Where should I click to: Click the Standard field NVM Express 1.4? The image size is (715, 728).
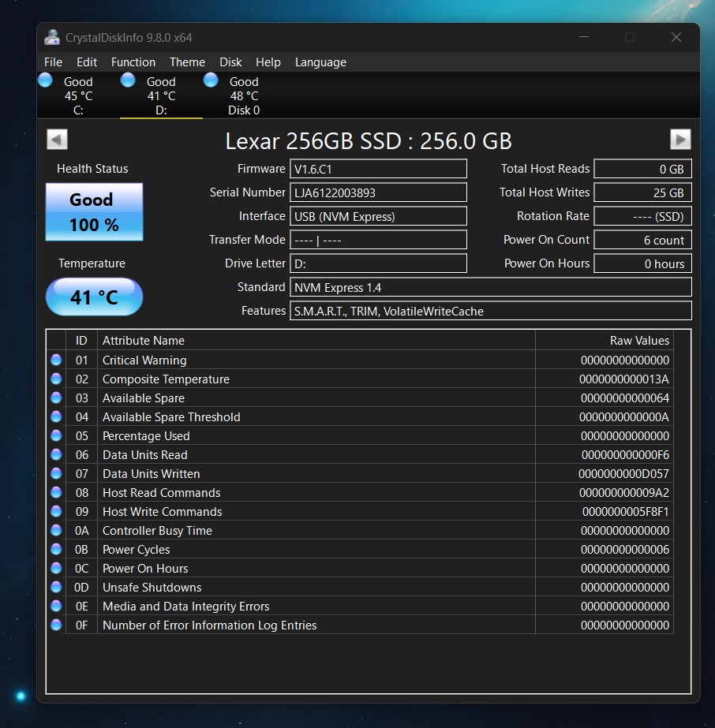point(491,287)
